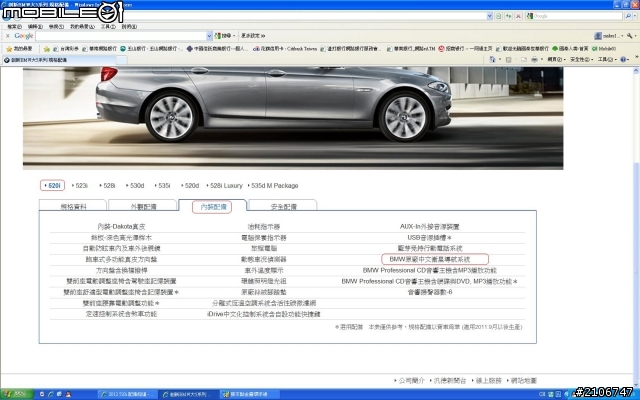640x400 pixels.
Task: Expand the address bar dropdown arrow
Action: tap(489, 16)
